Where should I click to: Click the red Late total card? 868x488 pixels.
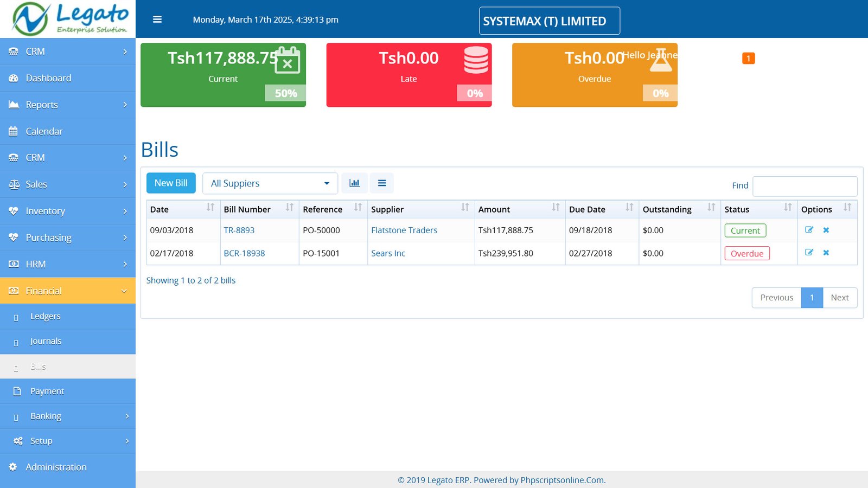(x=409, y=75)
